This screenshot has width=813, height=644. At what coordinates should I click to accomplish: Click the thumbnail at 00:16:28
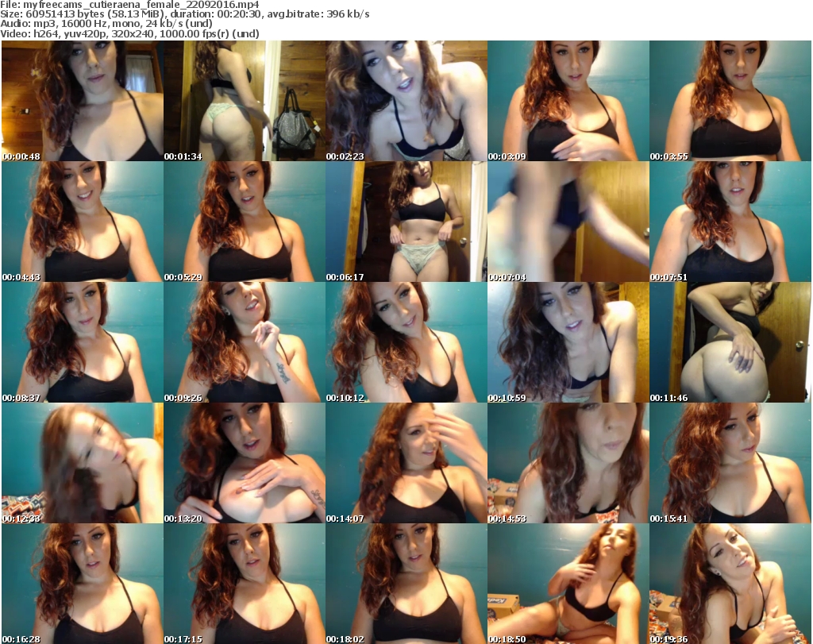pos(82,584)
